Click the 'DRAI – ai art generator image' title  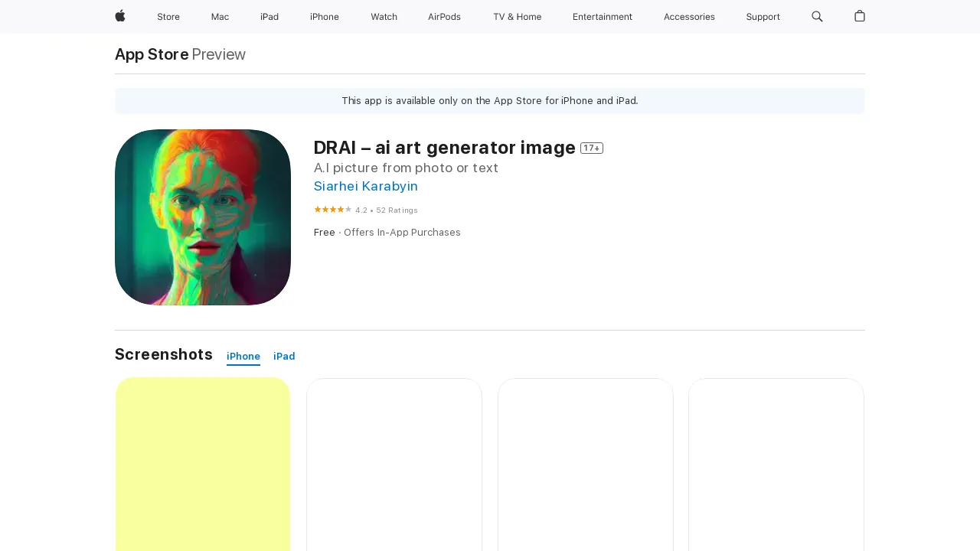445,148
